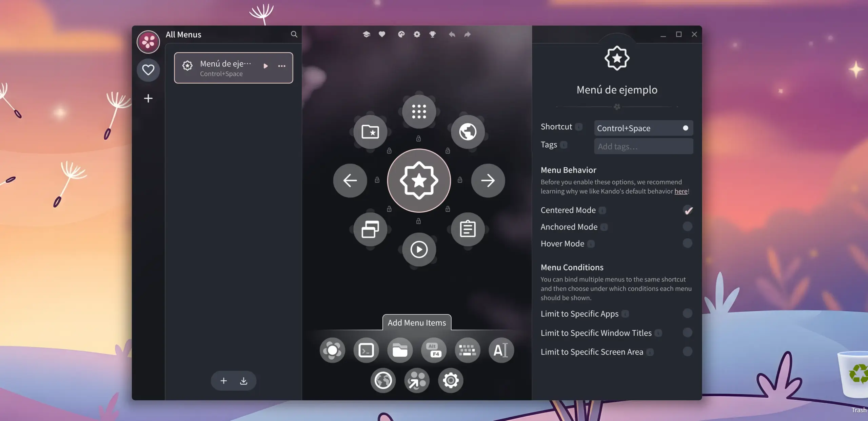Show info tooltip next to Shortcut label
The height and width of the screenshot is (421, 868).
pyautogui.click(x=579, y=127)
